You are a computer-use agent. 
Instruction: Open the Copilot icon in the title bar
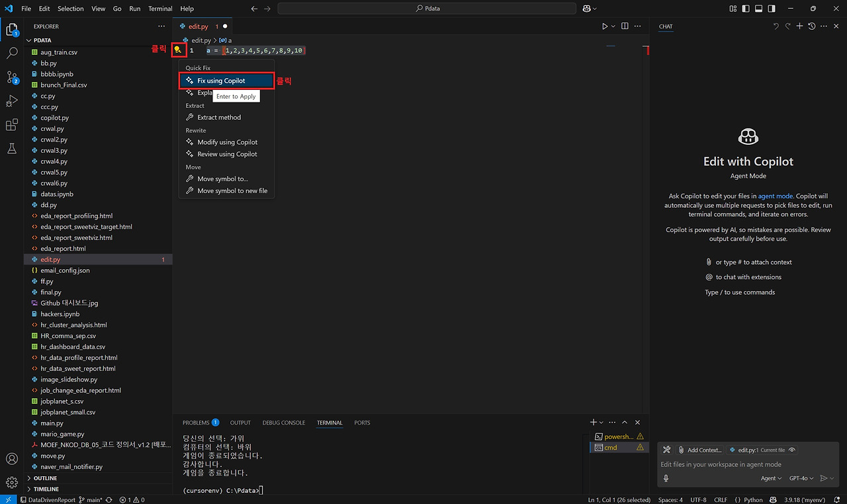586,9
